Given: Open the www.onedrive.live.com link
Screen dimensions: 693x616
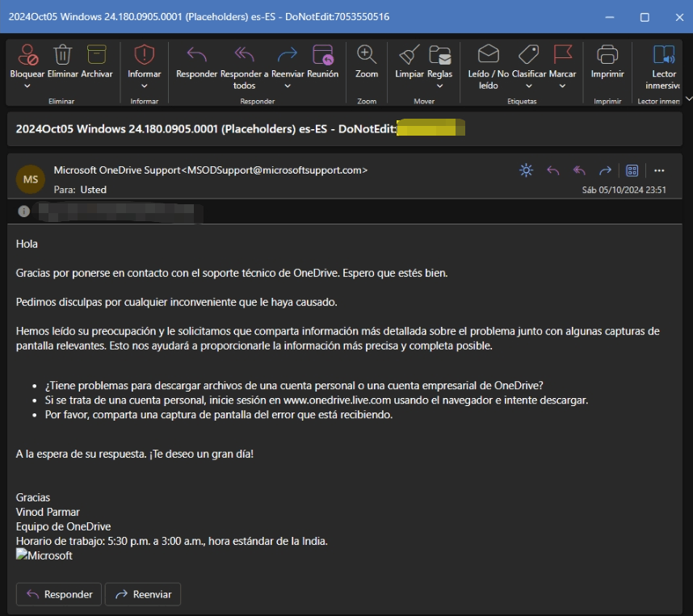Looking at the screenshot, I should coord(338,400).
